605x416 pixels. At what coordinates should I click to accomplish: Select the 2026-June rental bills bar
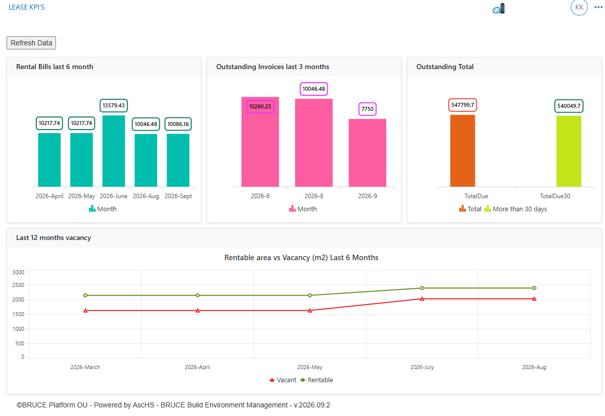[x=114, y=151]
